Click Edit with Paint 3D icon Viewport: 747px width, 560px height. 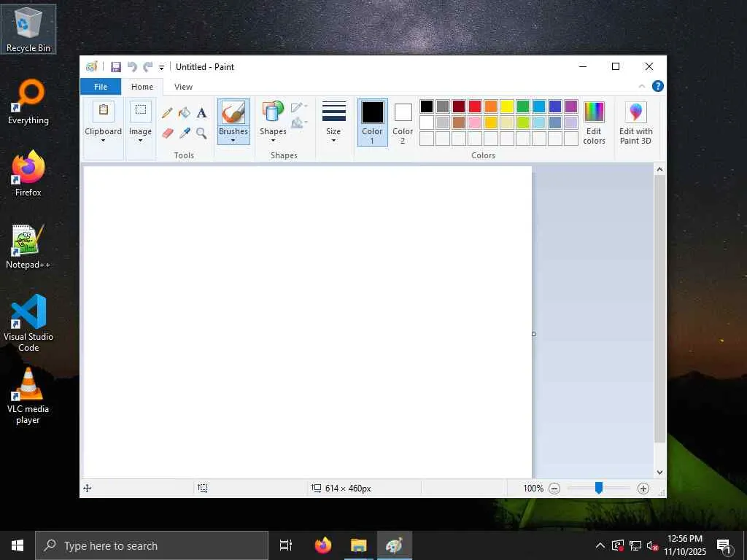coord(635,112)
